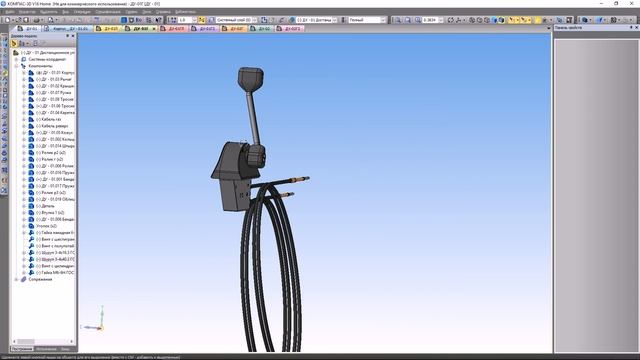
Task: Open the zoom factor dropdown
Action: (x=441, y=20)
